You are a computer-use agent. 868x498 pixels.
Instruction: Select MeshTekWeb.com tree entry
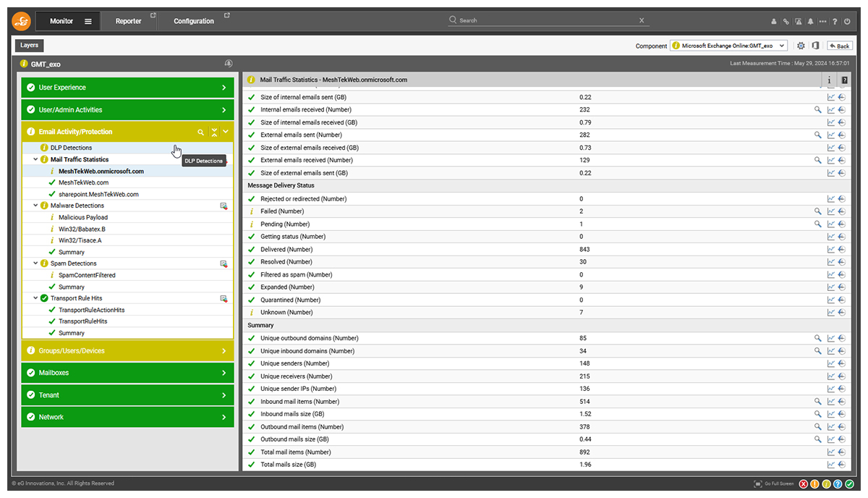(x=83, y=182)
